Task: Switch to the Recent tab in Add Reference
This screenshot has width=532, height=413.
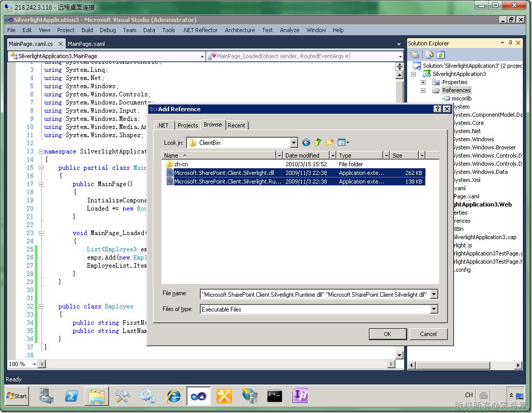Action: pos(236,125)
